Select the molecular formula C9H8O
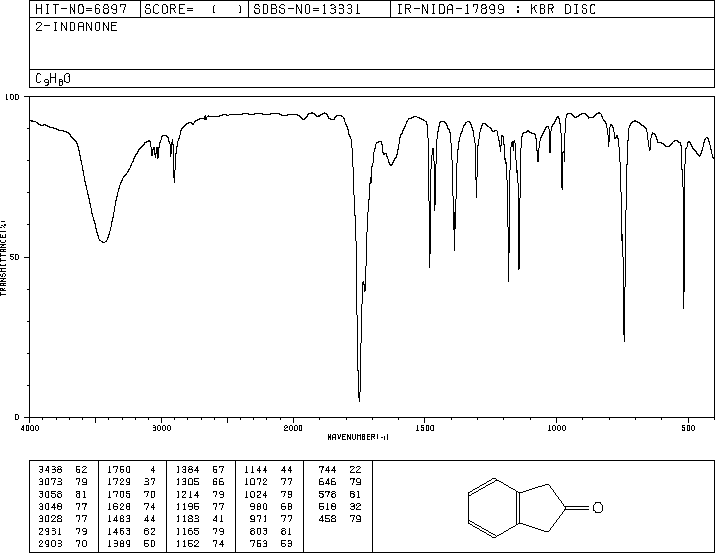Viewport: 715px width, 553px height. 53,79
